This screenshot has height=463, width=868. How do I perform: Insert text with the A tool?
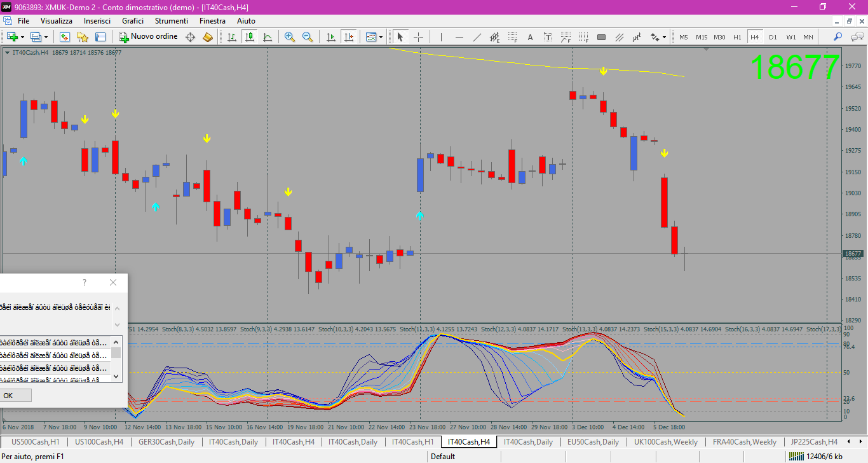[x=530, y=37]
